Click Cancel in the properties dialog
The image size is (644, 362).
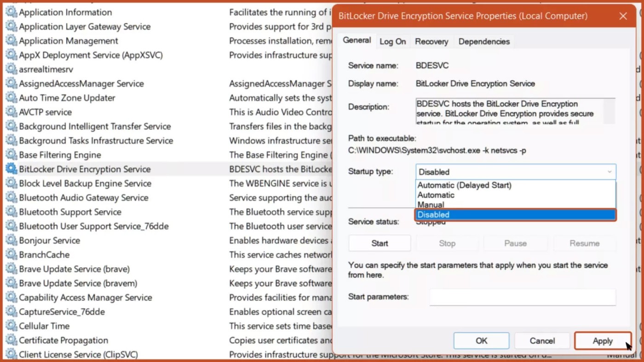point(542,341)
